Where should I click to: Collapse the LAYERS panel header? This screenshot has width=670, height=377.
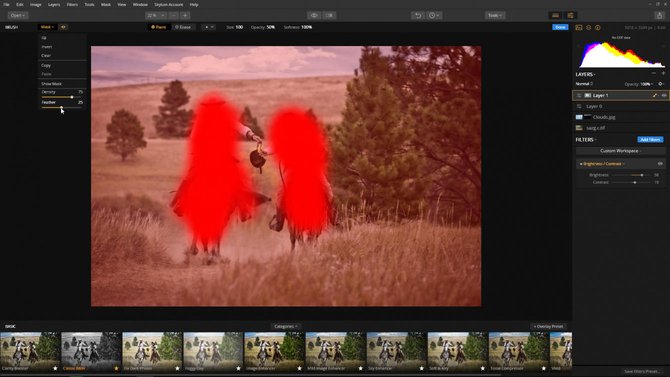(585, 74)
